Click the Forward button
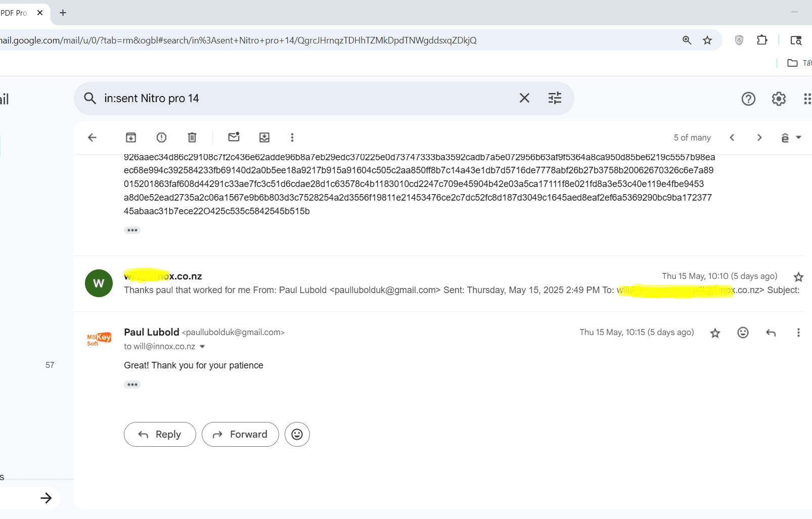 click(240, 434)
